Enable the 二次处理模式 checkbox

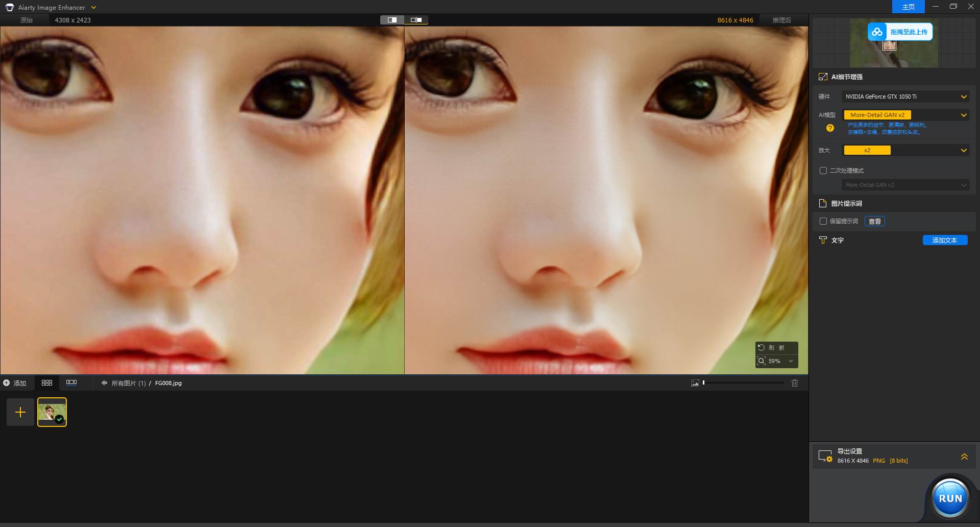pyautogui.click(x=823, y=171)
